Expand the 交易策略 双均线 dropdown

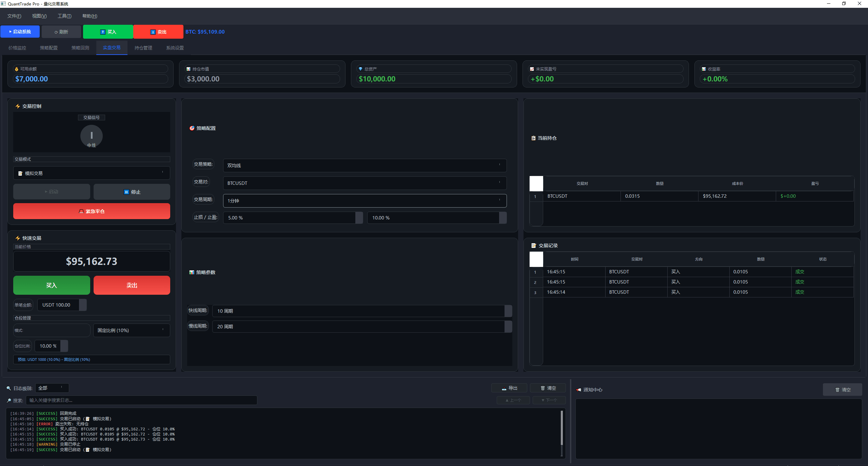364,166
